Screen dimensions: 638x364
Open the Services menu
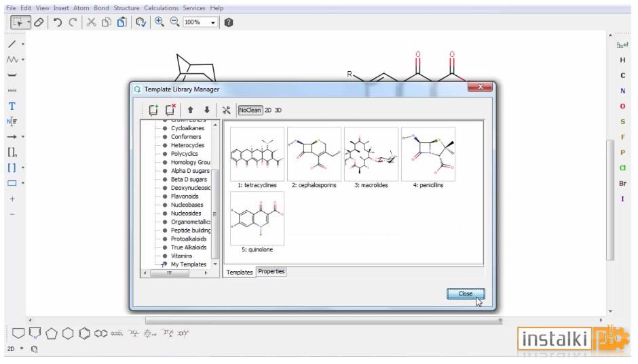[x=193, y=7]
